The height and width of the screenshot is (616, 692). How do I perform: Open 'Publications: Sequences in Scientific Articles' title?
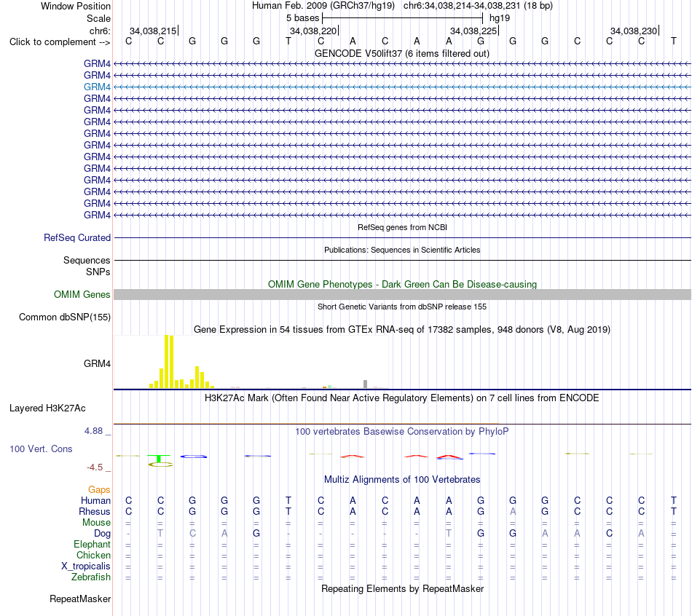[402, 250]
